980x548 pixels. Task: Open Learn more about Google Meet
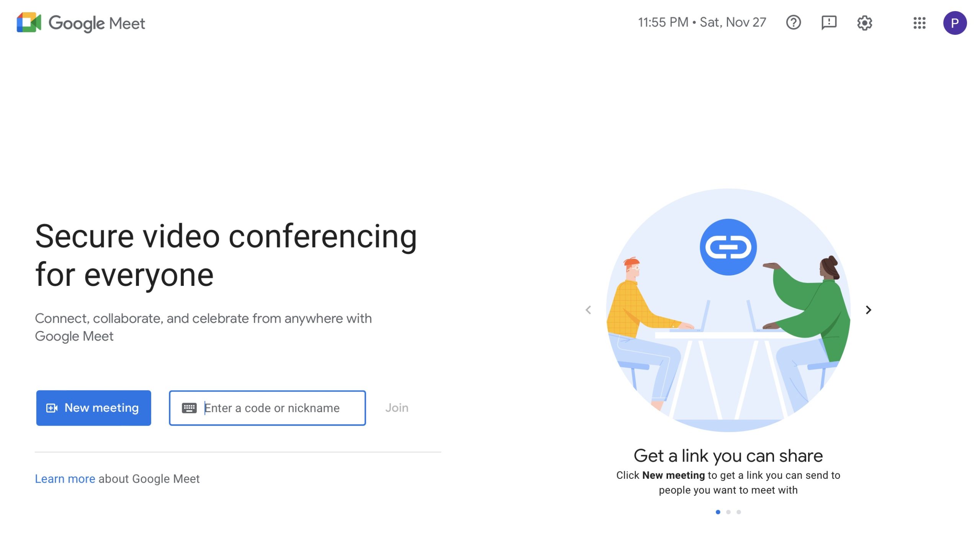click(65, 479)
